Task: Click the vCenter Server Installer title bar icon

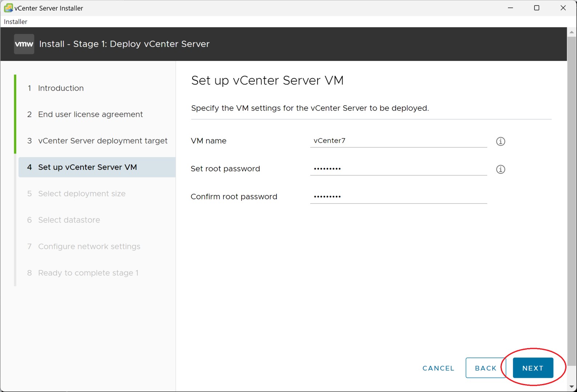Action: [x=8, y=8]
